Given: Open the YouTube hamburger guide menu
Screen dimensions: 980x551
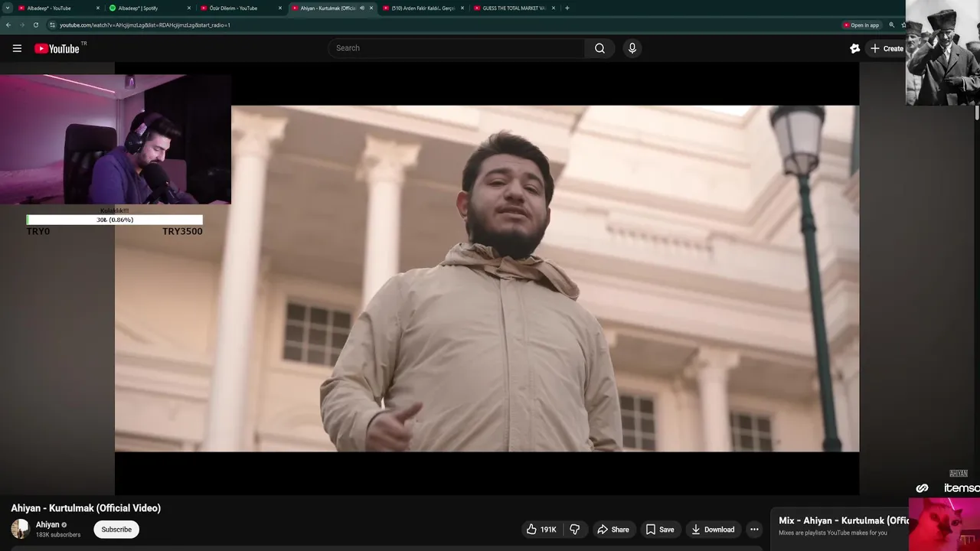Looking at the screenshot, I should [x=17, y=48].
